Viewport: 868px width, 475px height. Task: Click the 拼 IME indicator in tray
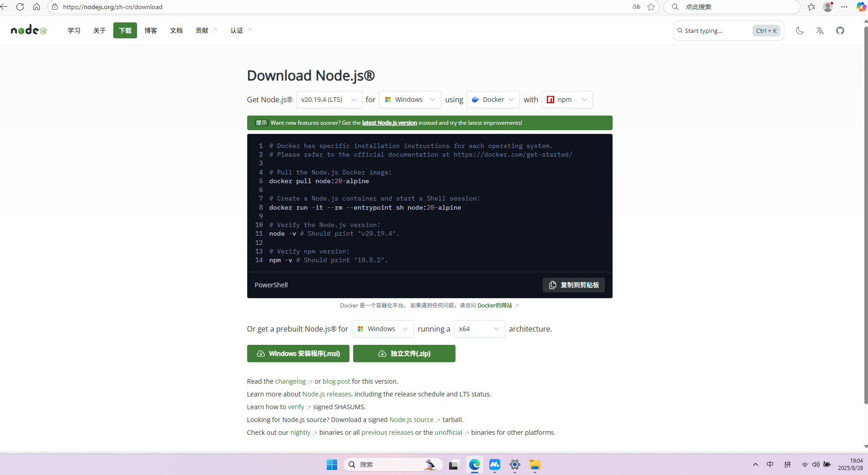point(788,464)
